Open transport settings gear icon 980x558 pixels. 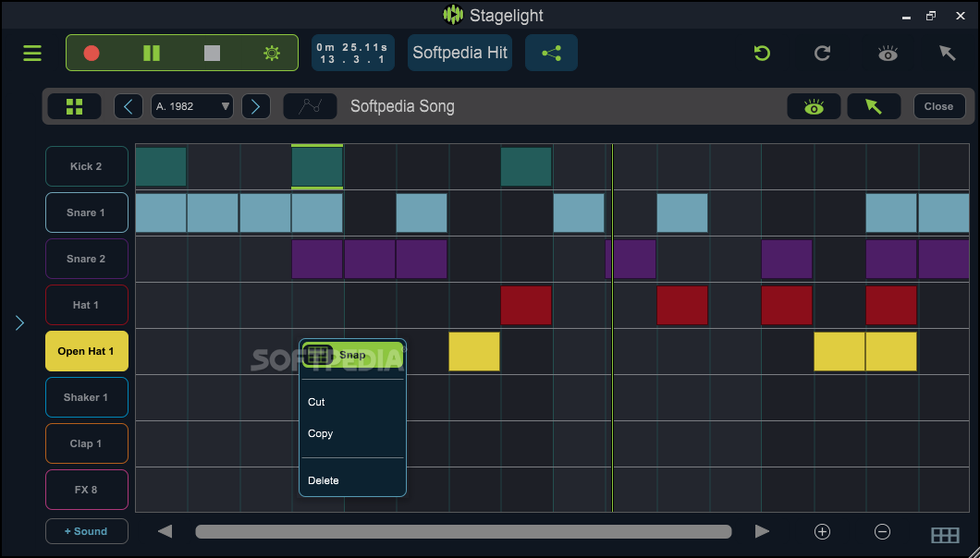coord(272,53)
